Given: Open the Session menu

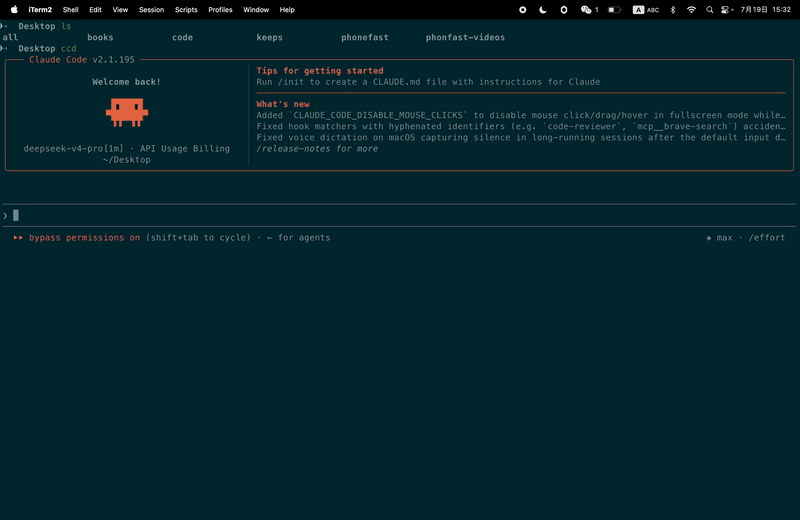Looking at the screenshot, I should click(152, 10).
